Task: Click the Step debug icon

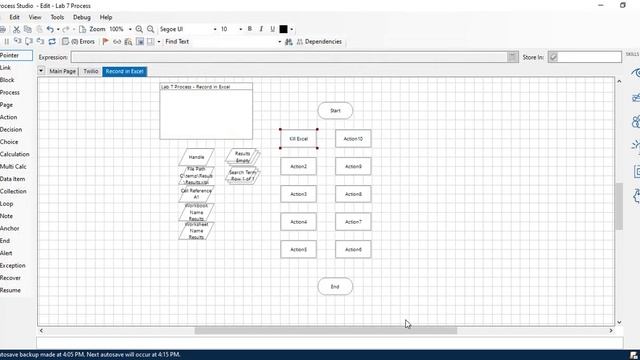Action: 18,42
